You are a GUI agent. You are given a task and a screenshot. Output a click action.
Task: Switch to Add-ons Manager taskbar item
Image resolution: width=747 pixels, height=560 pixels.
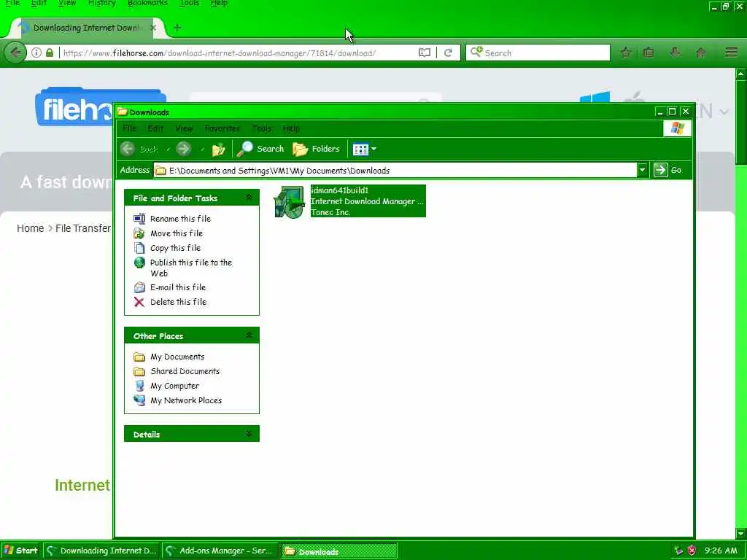click(220, 551)
